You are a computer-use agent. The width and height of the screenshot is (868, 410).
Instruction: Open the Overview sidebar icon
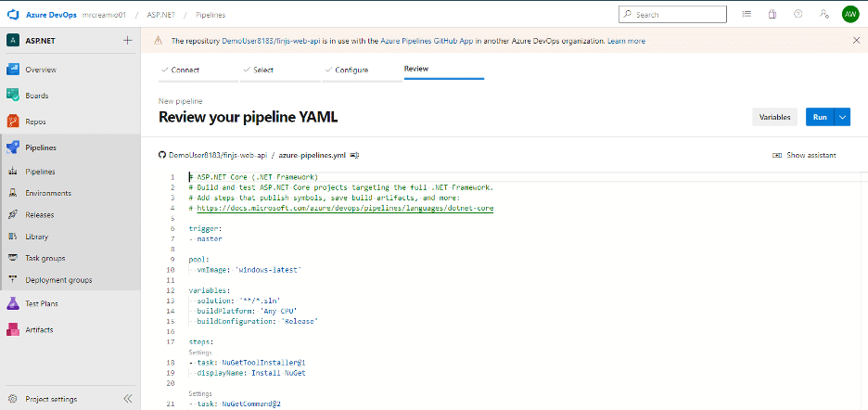point(13,70)
